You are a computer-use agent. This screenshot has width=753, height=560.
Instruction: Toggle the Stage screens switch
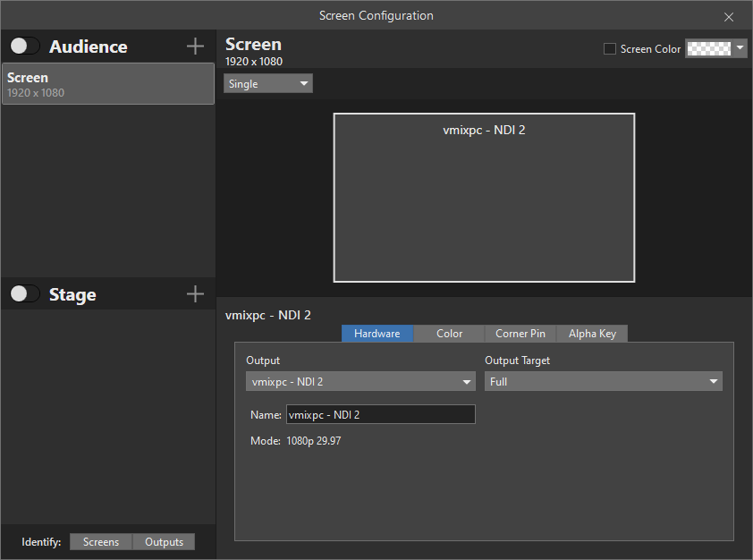[x=25, y=294]
